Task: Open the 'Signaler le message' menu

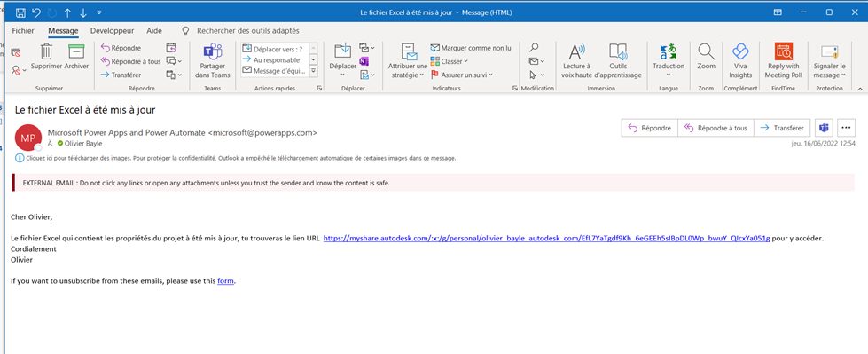Action: [829, 61]
